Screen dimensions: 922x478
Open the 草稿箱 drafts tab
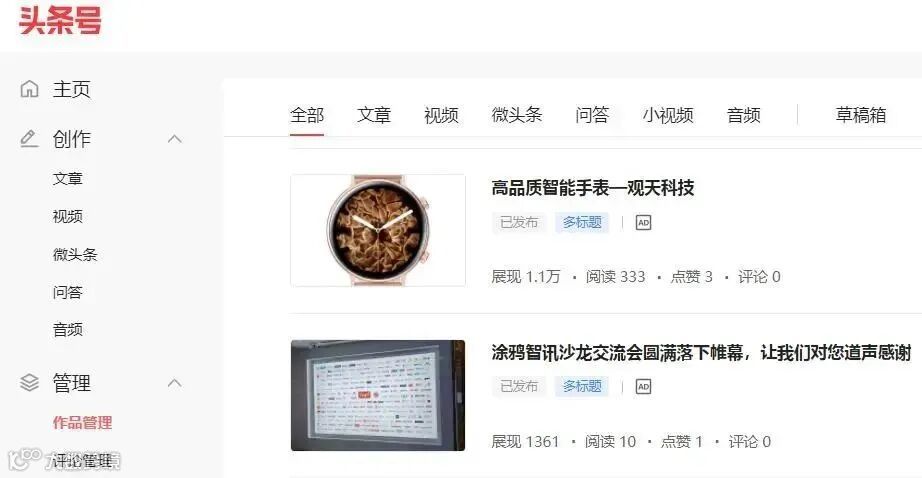pos(861,115)
